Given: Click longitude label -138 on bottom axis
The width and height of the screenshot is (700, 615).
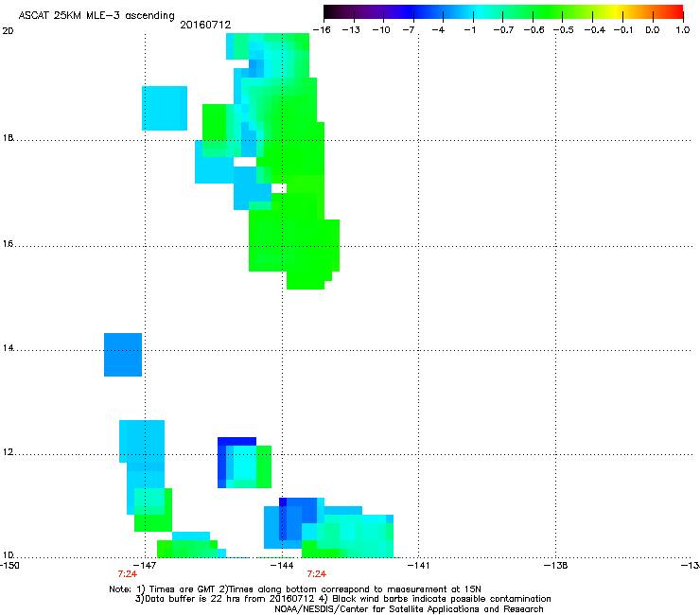Looking at the screenshot, I should (x=556, y=566).
